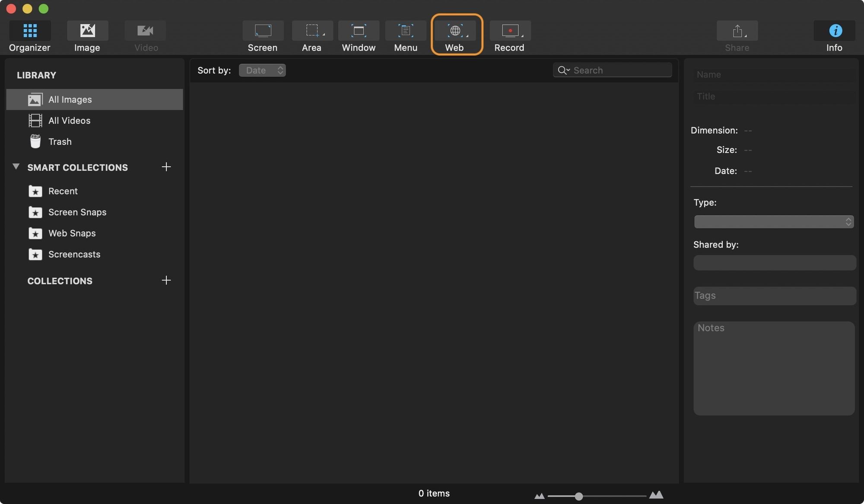This screenshot has height=504, width=864.
Task: Click the Record screen icon
Action: [510, 31]
